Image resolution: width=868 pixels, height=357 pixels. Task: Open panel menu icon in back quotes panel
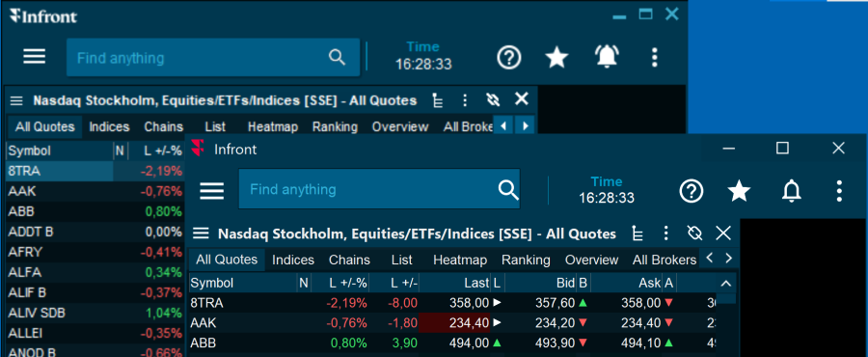tap(16, 100)
